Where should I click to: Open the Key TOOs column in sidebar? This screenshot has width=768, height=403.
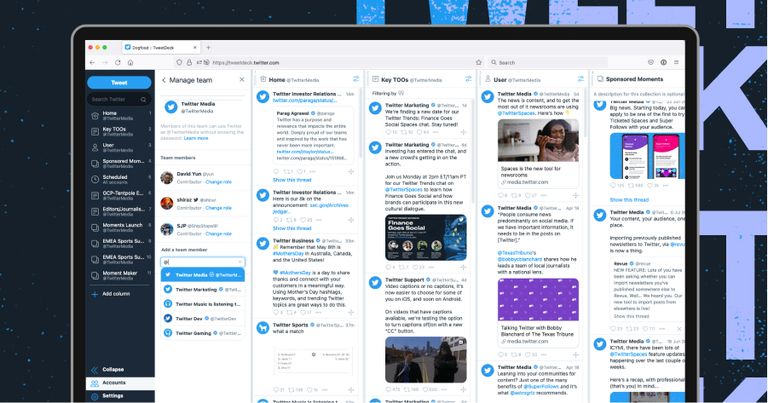click(x=120, y=131)
